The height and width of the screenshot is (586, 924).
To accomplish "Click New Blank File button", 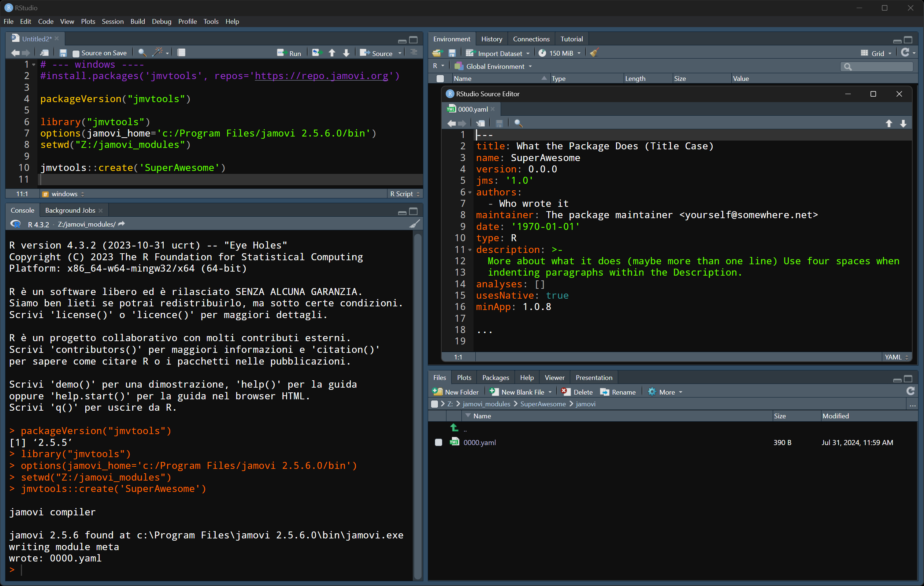I will (517, 392).
